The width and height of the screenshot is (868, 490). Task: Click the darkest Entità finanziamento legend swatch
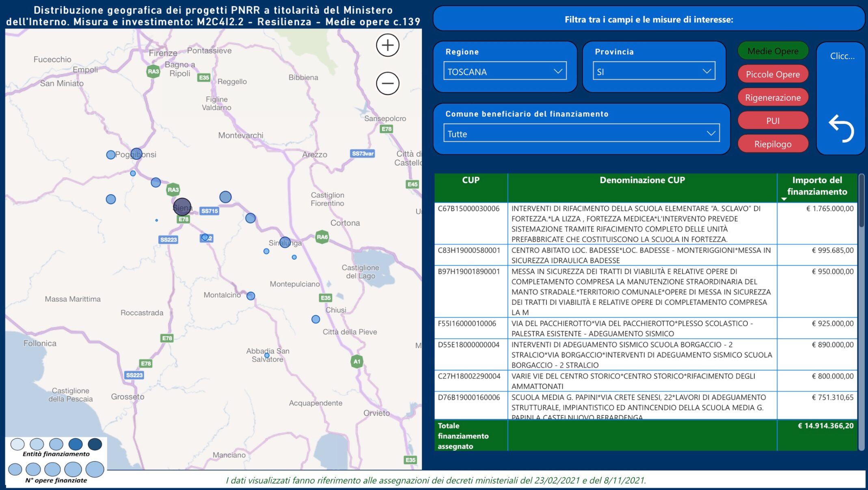(95, 444)
